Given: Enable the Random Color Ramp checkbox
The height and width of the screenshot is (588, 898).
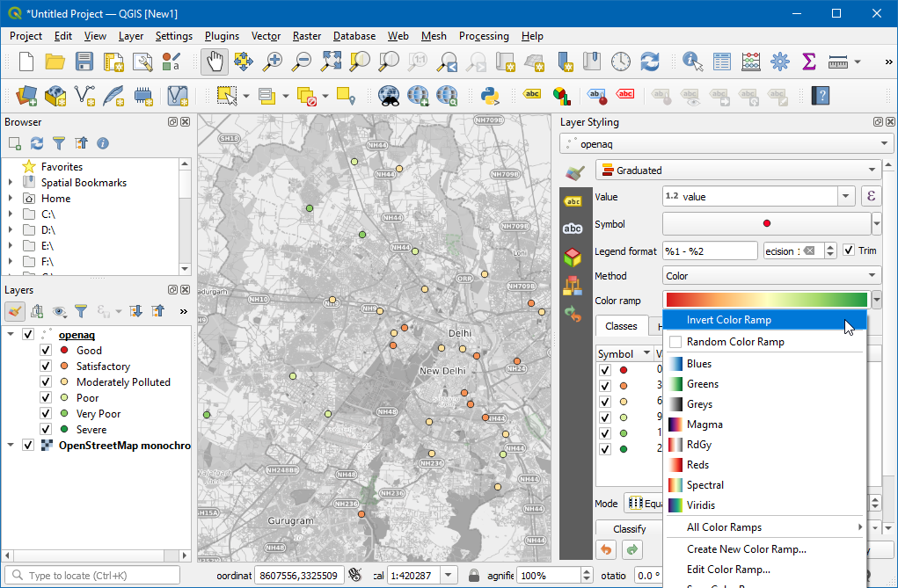Looking at the screenshot, I should (x=675, y=342).
